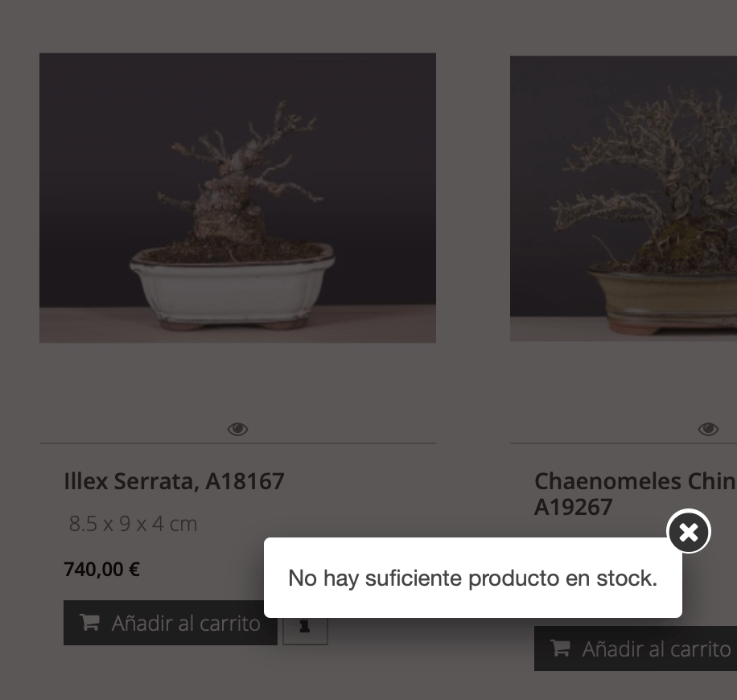Viewport: 737px width, 700px height.
Task: Click the cart icon in Illex's add button
Action: 89,623
